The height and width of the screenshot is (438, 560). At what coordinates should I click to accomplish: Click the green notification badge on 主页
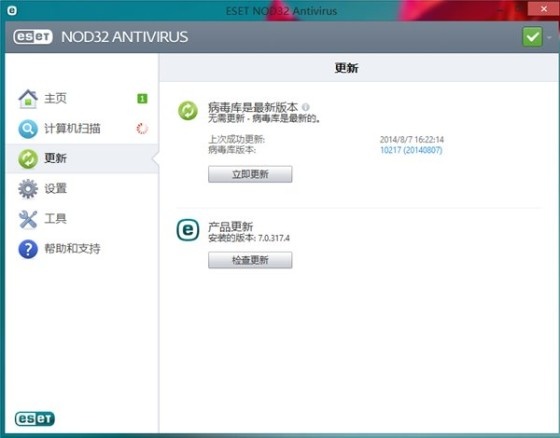pos(142,99)
